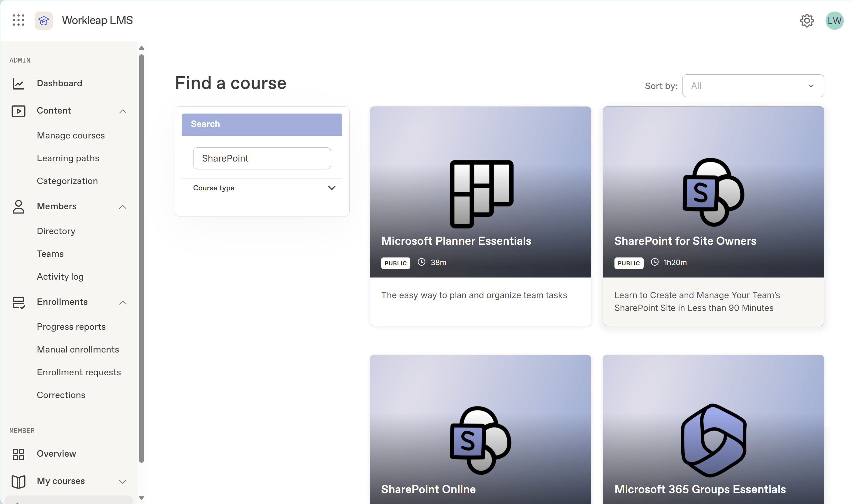Click the Content section icon

point(18,111)
